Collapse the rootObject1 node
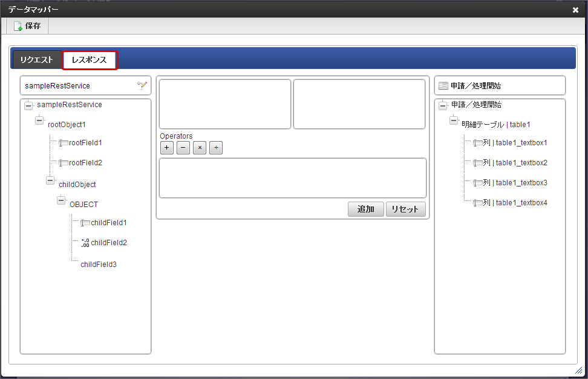Image resolution: width=588 pixels, height=379 pixels. coord(39,120)
